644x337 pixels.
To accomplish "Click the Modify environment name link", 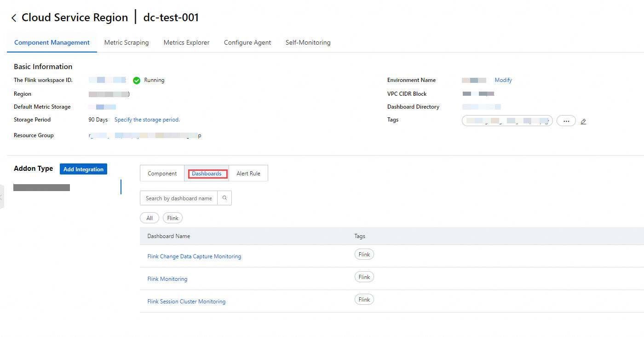I will (503, 80).
